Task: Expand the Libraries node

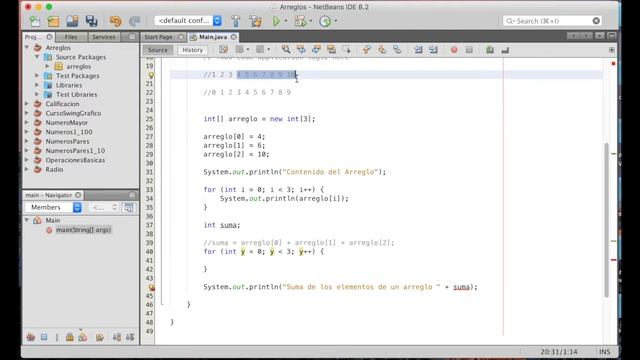Action: (37, 85)
